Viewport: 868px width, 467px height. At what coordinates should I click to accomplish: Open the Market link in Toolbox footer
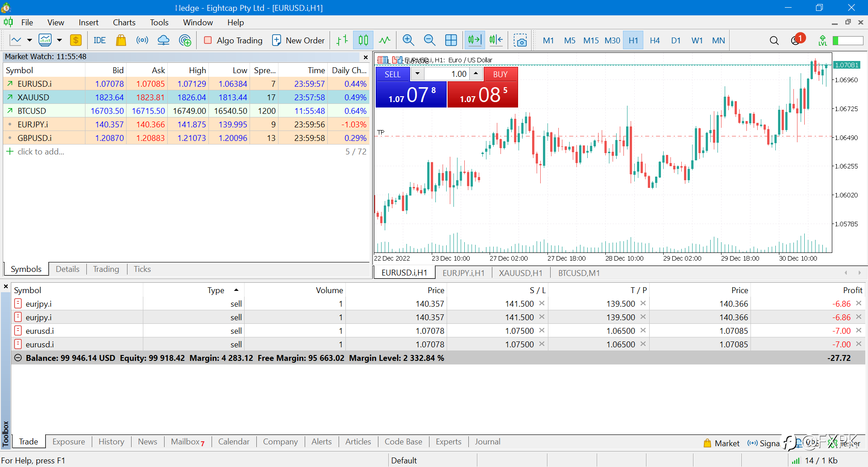[x=722, y=443]
